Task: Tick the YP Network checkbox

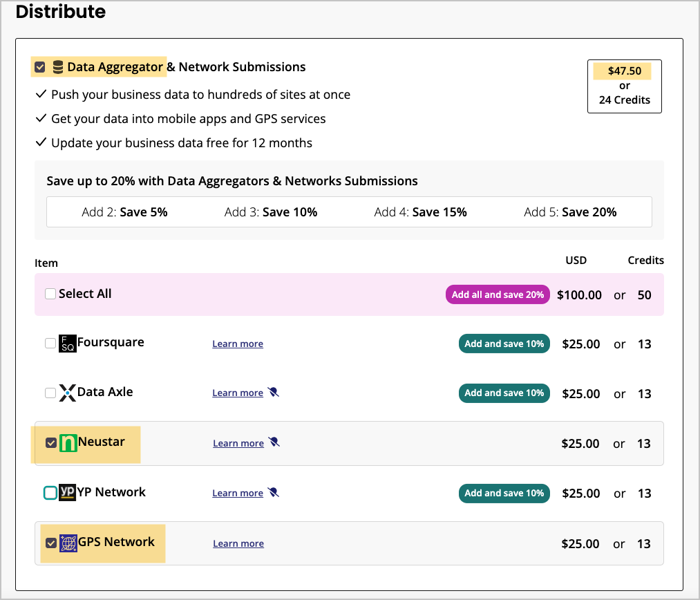Action: pos(50,493)
